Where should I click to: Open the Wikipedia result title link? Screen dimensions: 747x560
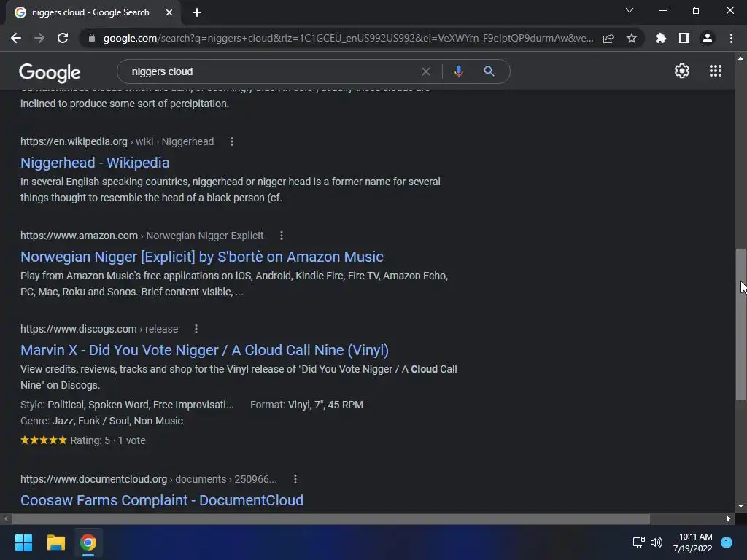click(95, 163)
